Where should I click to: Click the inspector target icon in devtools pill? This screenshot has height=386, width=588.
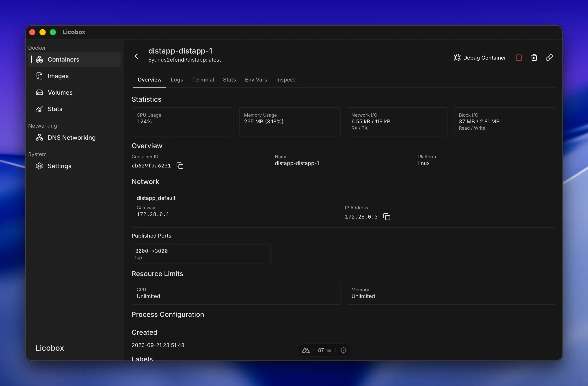pos(344,350)
